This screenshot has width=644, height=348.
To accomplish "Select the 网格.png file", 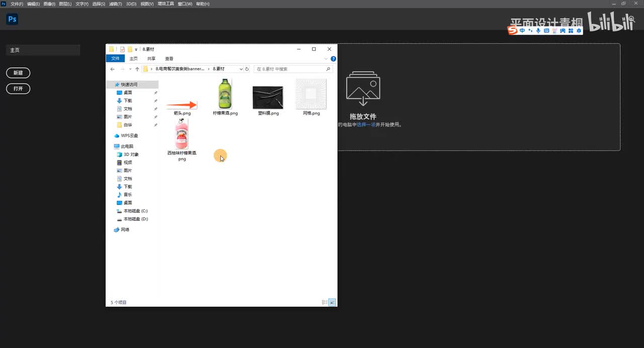I will (311, 97).
